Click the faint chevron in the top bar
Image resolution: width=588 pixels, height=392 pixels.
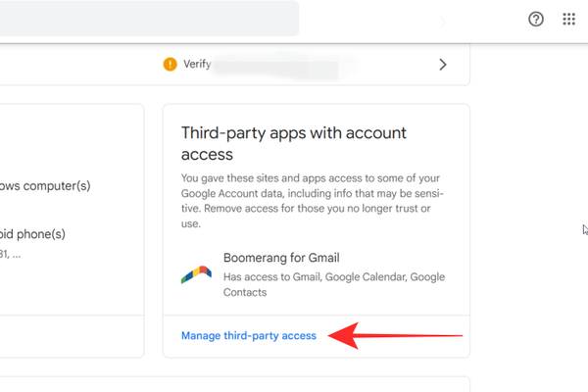(x=443, y=21)
